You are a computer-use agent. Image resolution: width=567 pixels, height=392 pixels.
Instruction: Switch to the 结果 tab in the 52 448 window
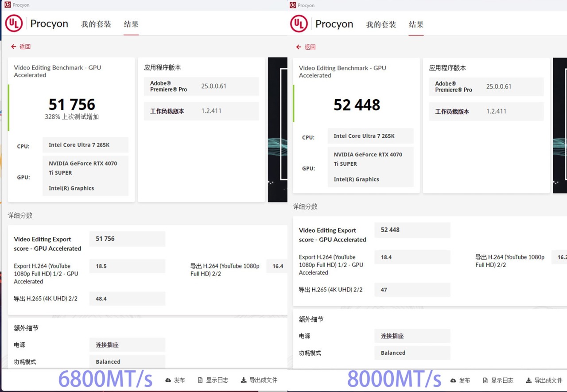416,24
